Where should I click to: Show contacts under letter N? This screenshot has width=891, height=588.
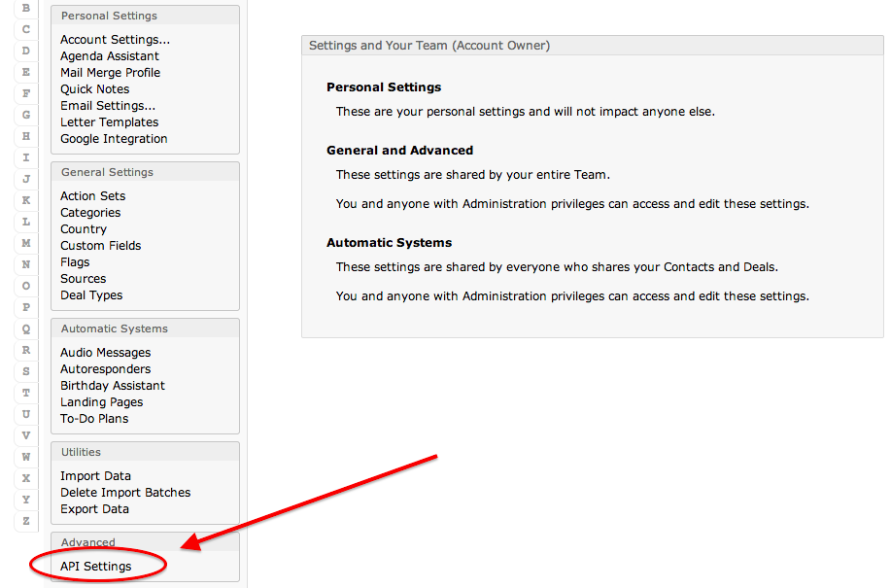point(26,264)
